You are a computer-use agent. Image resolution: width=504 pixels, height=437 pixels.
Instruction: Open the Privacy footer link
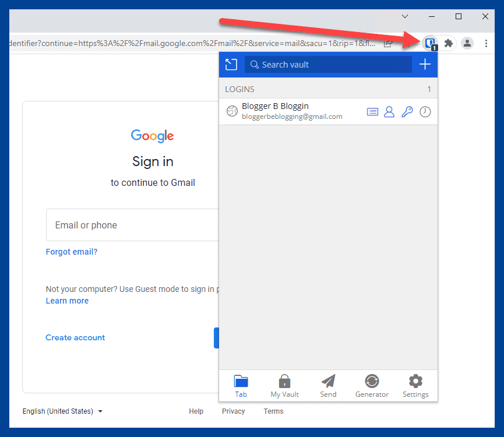pos(234,411)
